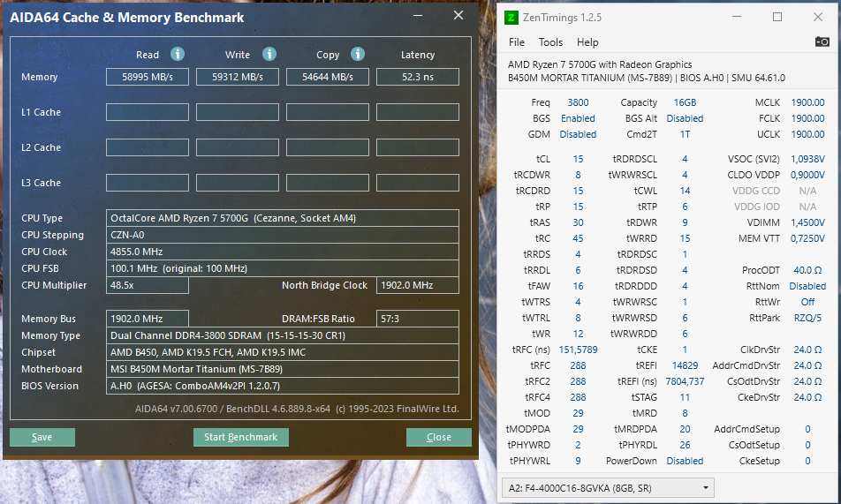Click the RttPark RZQ/5 value

(x=807, y=318)
